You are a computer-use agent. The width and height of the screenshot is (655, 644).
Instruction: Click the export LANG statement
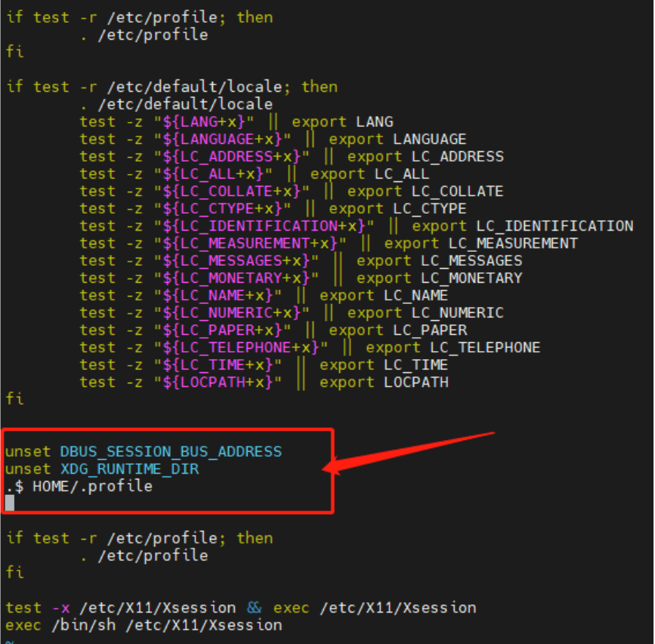point(343,121)
